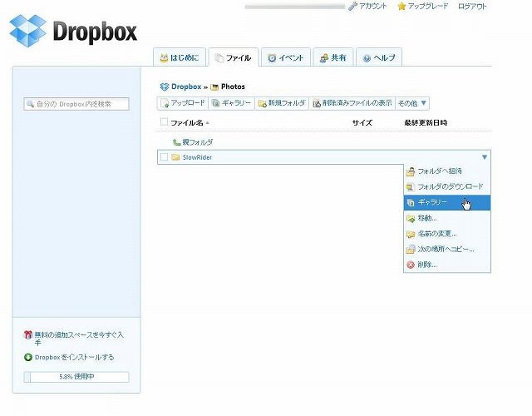
Task: Click the Dropbox logo box icon
Action: pyautogui.click(x=27, y=31)
